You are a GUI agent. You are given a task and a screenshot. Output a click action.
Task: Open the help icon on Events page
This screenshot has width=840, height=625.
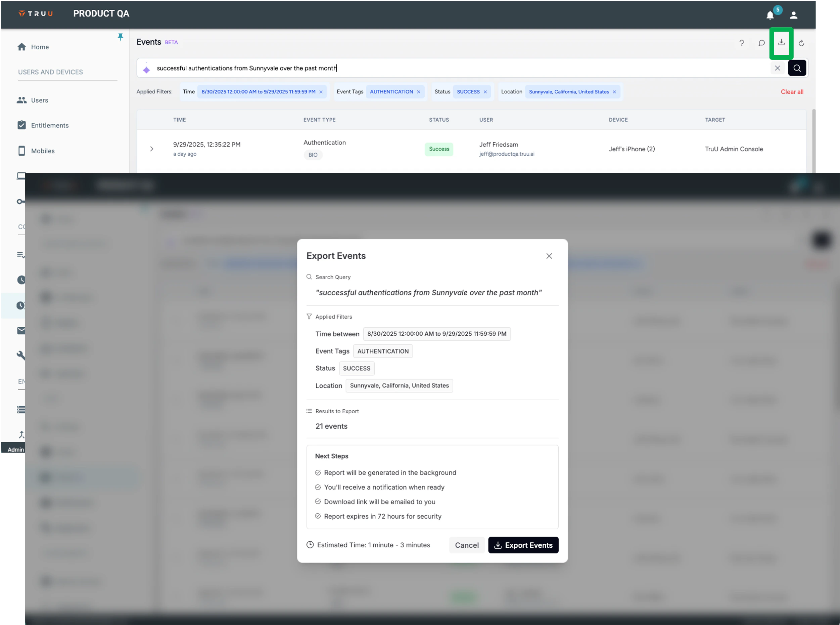click(742, 43)
